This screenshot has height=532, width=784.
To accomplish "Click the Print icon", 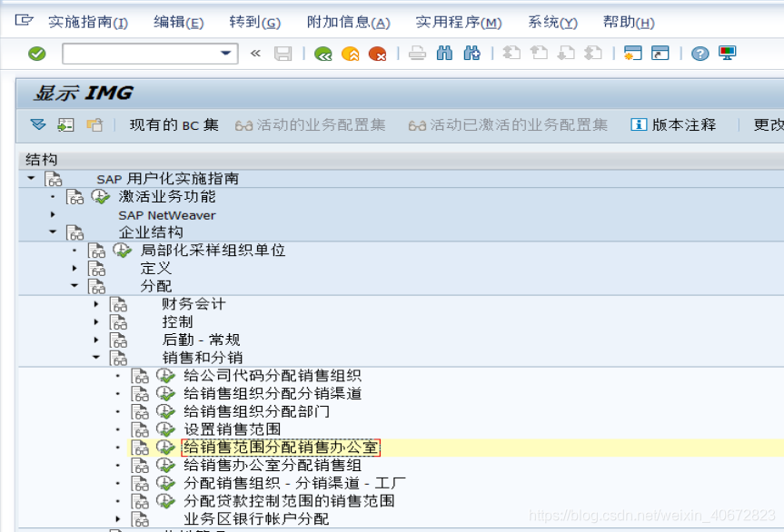I will tap(417, 53).
